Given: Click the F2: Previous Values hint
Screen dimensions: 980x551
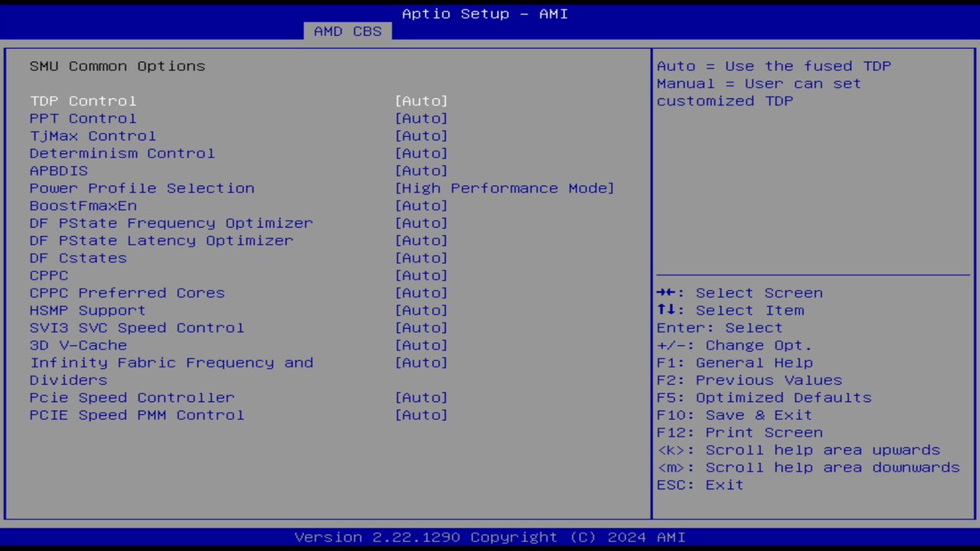Looking at the screenshot, I should click(749, 380).
